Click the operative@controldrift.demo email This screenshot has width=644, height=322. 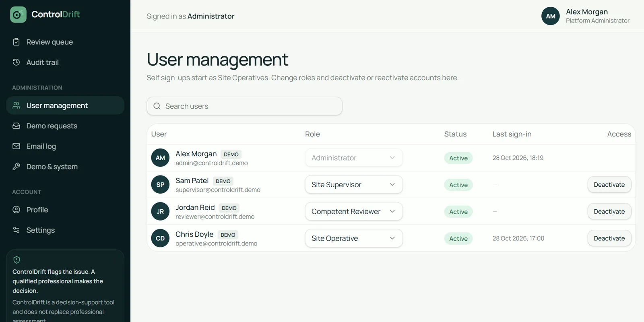216,244
